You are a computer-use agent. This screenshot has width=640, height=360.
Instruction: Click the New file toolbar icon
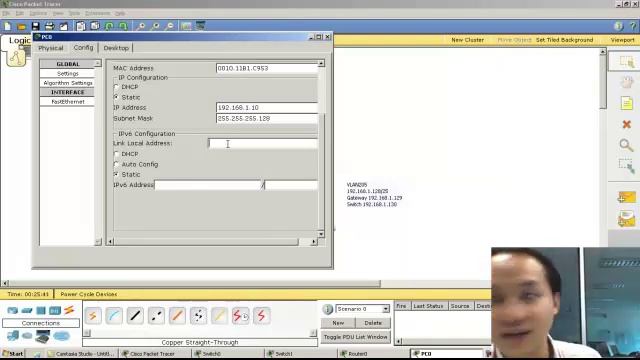tap(8, 27)
